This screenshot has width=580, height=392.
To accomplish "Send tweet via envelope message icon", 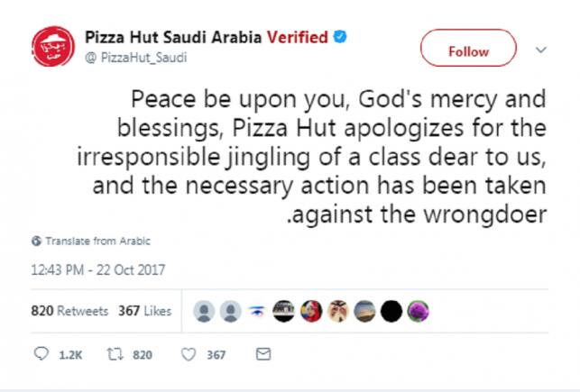I will [x=264, y=355].
